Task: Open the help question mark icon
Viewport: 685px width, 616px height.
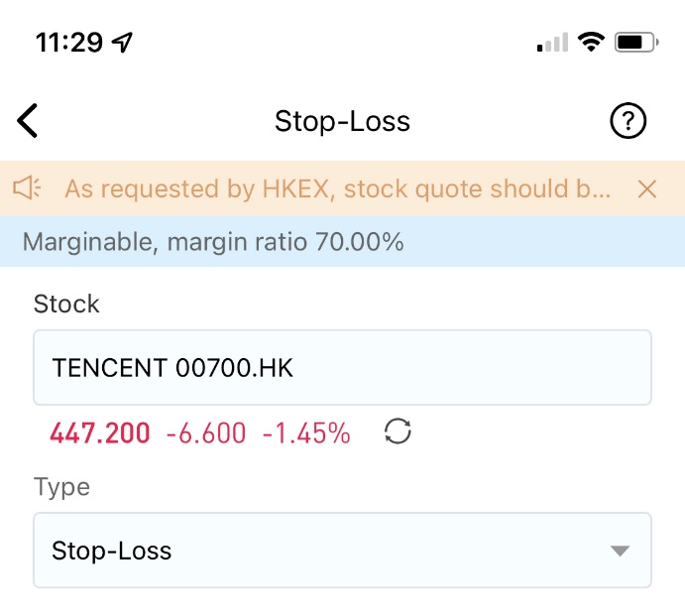Action: point(628,121)
